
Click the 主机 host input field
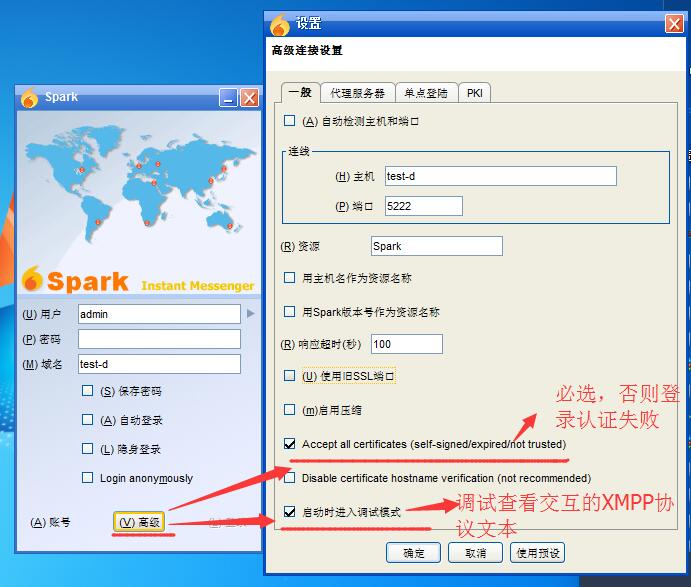500,176
